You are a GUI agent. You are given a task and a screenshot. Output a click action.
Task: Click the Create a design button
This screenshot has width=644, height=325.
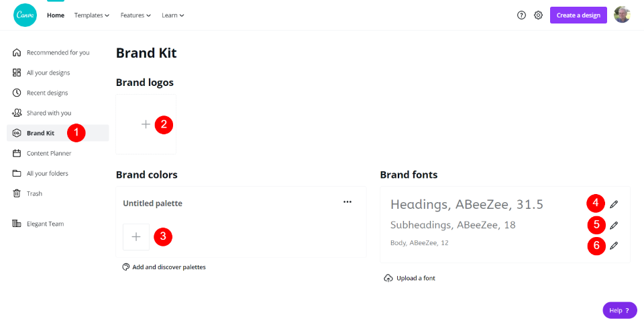click(x=578, y=15)
